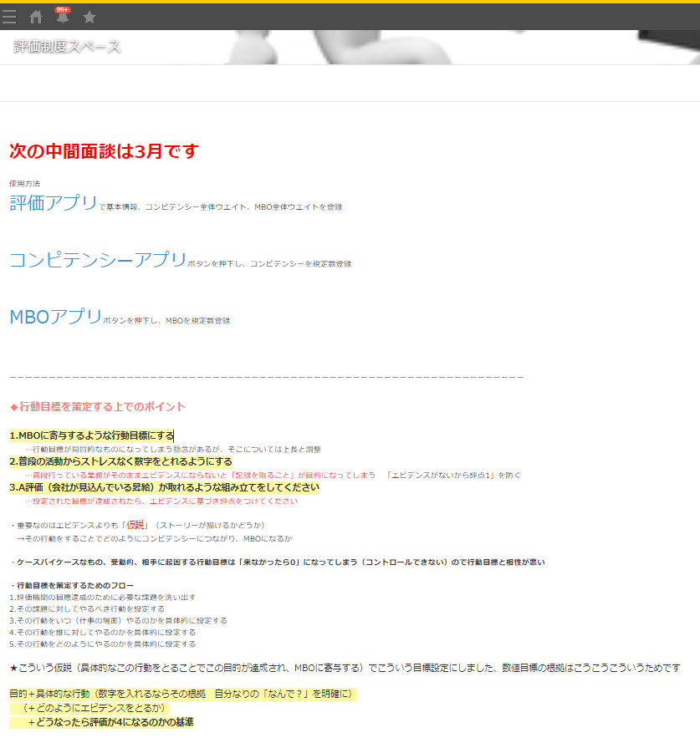Go to the home page icon

click(36, 17)
